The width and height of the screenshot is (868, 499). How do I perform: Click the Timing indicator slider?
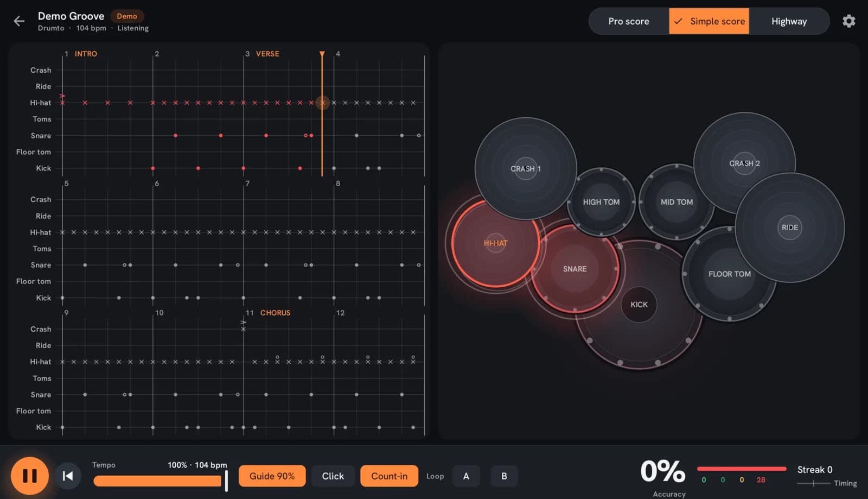point(813,483)
